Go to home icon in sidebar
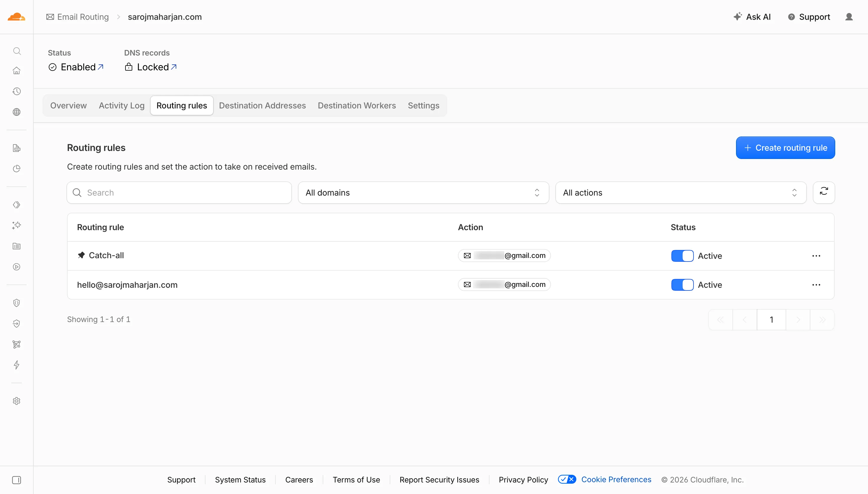 pos(17,71)
